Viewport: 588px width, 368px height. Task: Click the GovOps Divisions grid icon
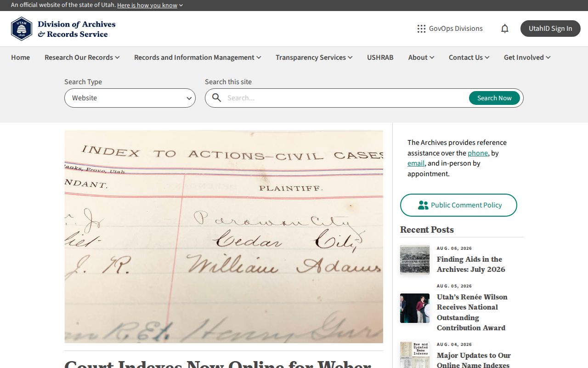(x=421, y=29)
